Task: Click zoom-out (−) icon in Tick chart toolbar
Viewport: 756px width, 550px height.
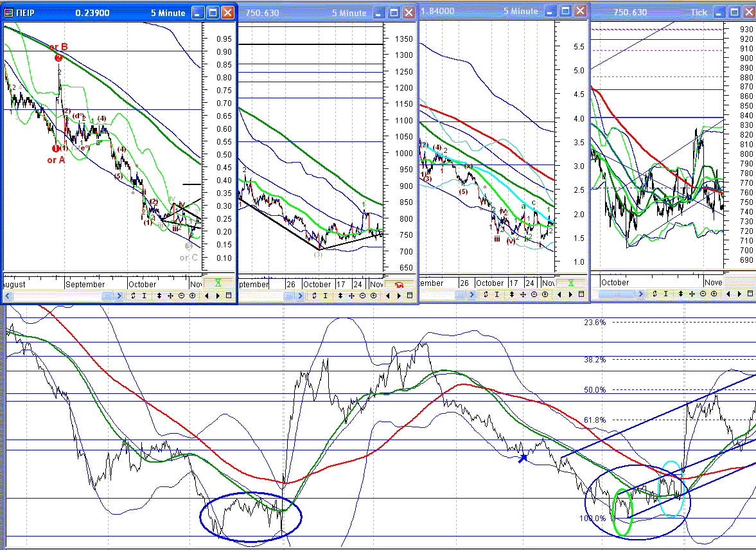Action: [702, 294]
